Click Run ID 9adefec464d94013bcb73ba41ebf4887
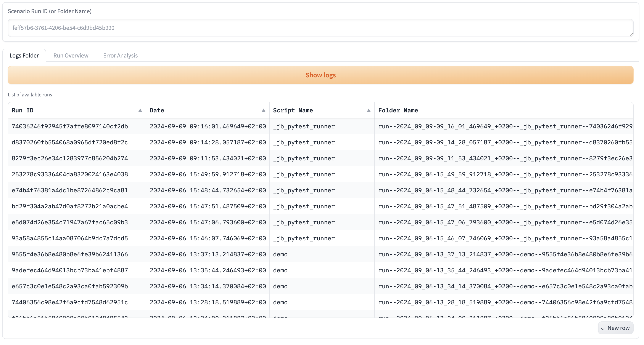644x345 pixels. click(x=70, y=270)
